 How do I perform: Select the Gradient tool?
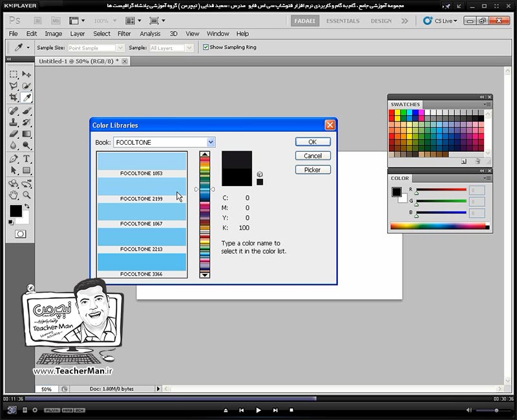click(26, 134)
